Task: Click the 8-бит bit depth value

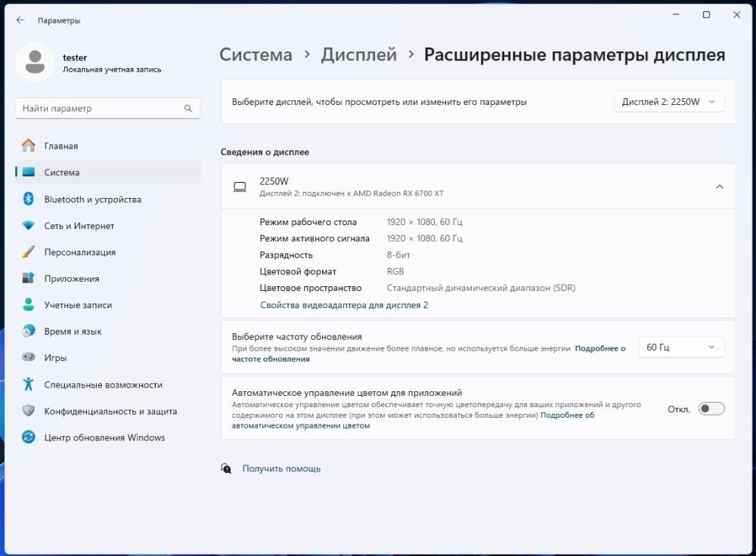Action: tap(398, 255)
